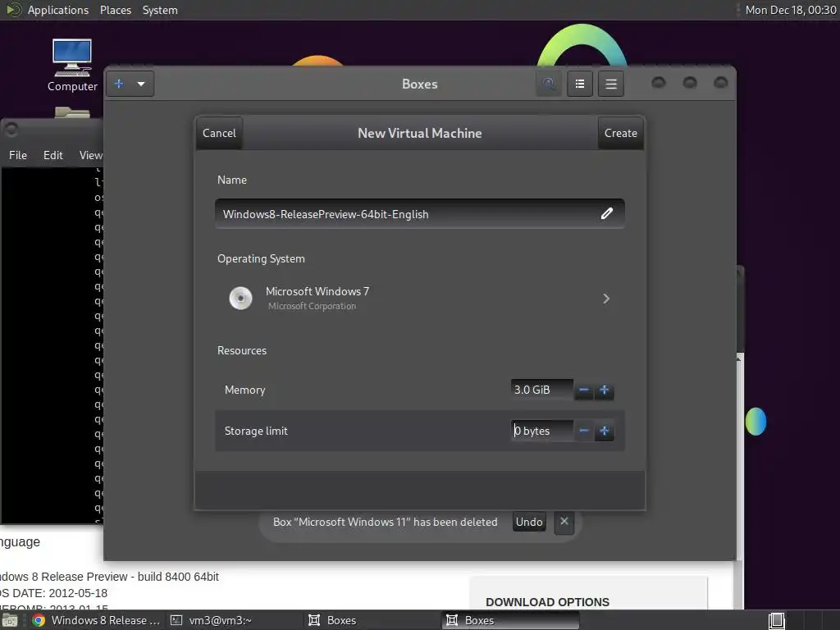
Task: Dismiss the deleted box notification
Action: pyautogui.click(x=564, y=521)
